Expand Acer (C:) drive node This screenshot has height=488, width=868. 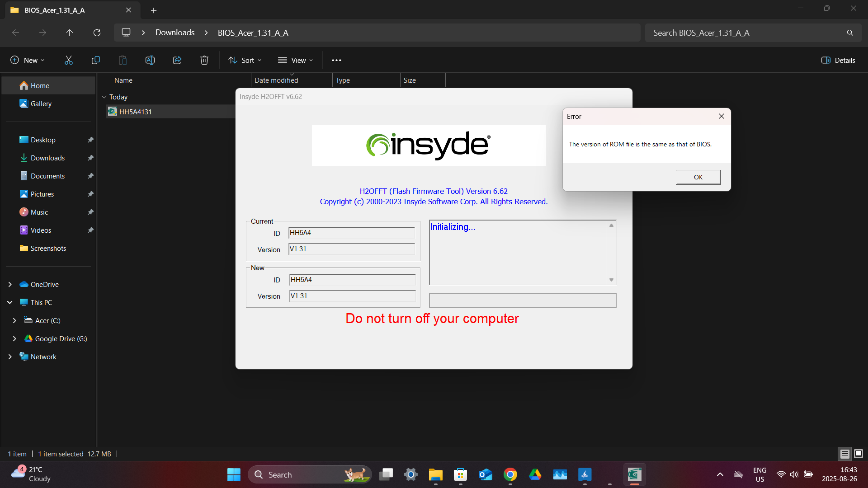[x=14, y=320]
